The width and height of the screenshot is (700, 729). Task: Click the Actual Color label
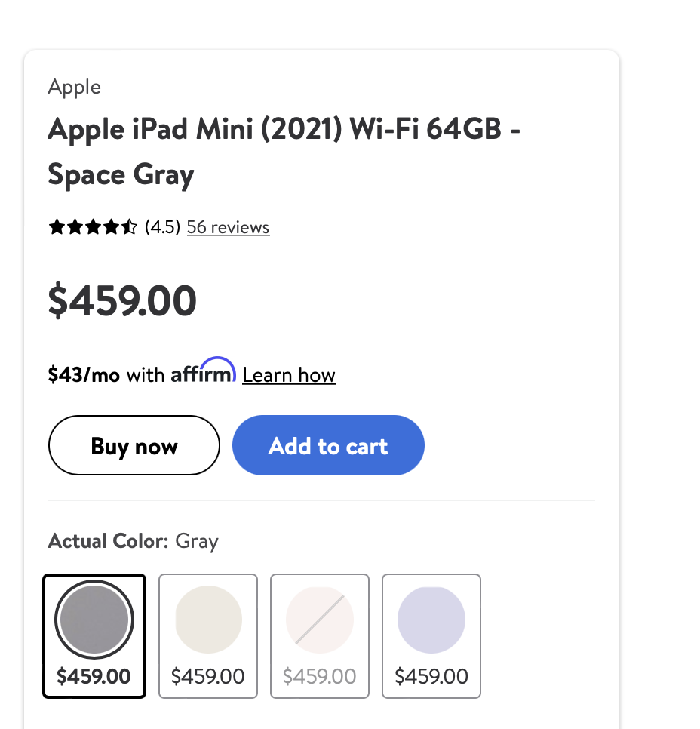(108, 541)
